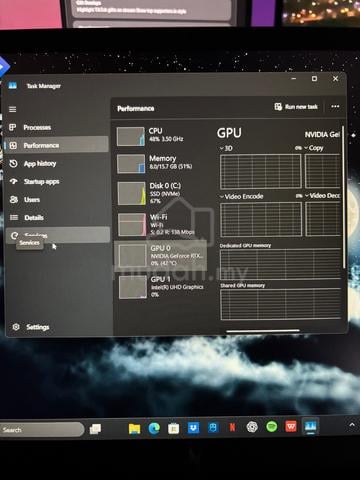The height and width of the screenshot is (480, 360).
Task: Open Microsoft Store taskbar icon
Action: click(173, 428)
